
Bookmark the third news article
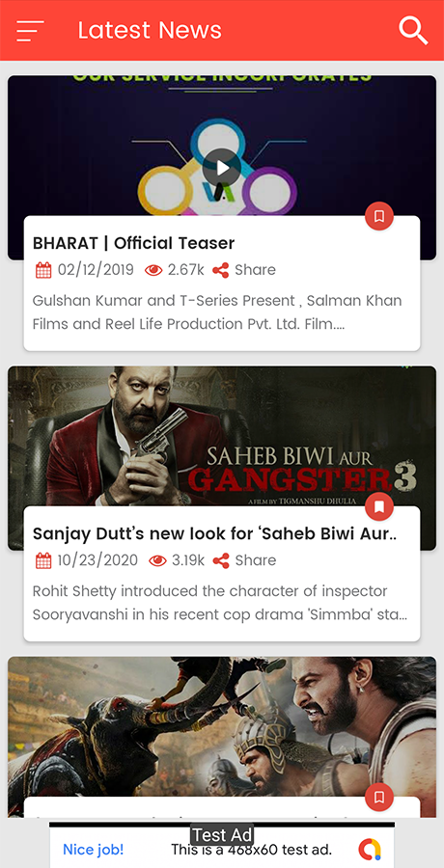point(379,798)
